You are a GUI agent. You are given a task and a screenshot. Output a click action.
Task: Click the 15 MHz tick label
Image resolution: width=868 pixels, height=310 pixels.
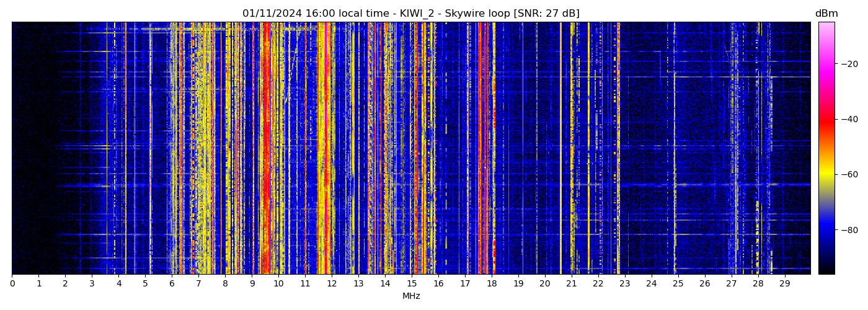412,283
